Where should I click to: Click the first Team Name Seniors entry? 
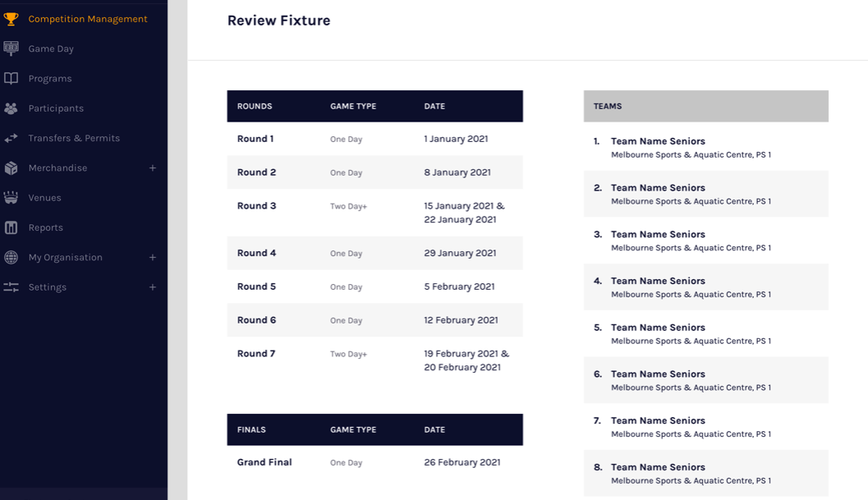click(x=658, y=141)
